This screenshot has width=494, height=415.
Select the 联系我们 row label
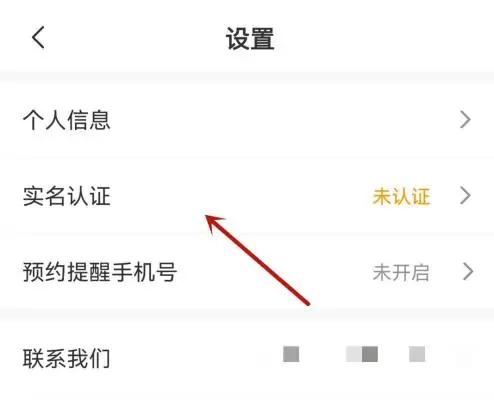click(66, 358)
